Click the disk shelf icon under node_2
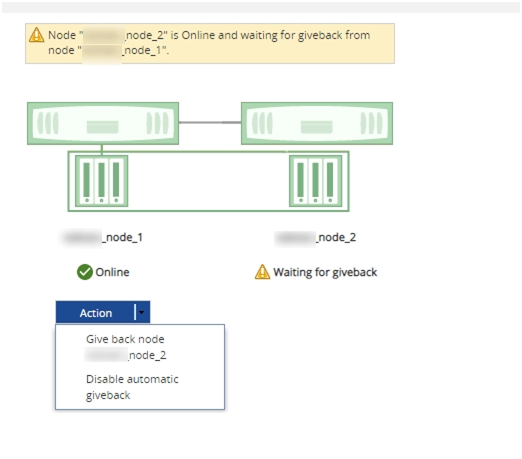The image size is (522, 459). tap(316, 181)
